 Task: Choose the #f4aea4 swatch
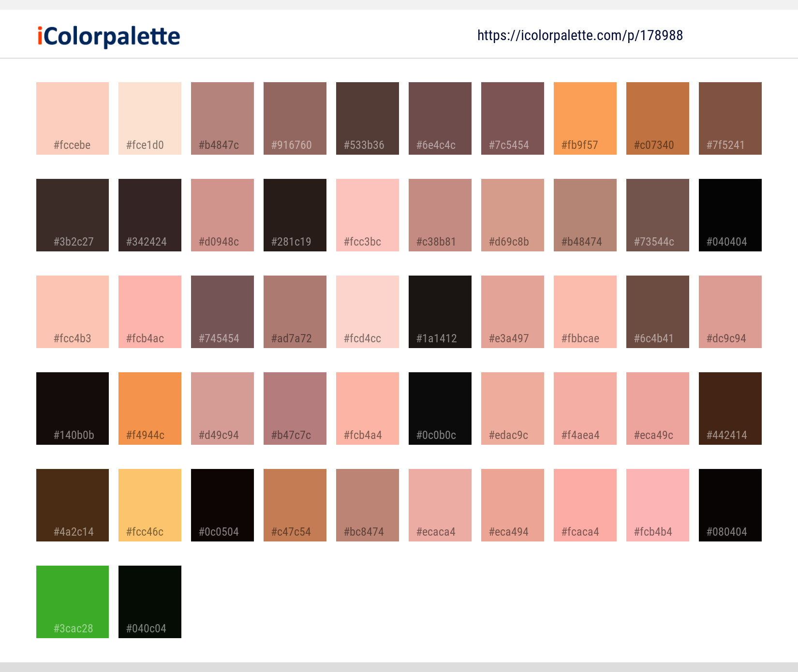point(585,409)
